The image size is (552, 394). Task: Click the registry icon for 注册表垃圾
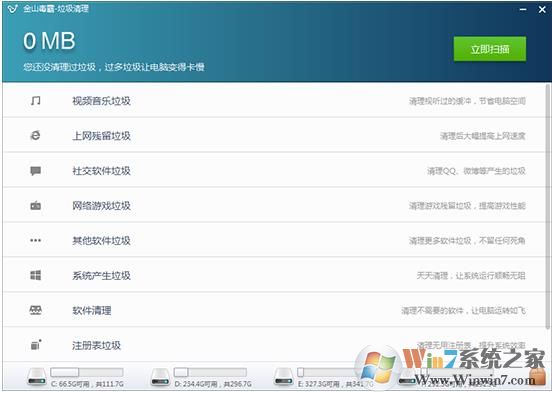pos(36,345)
